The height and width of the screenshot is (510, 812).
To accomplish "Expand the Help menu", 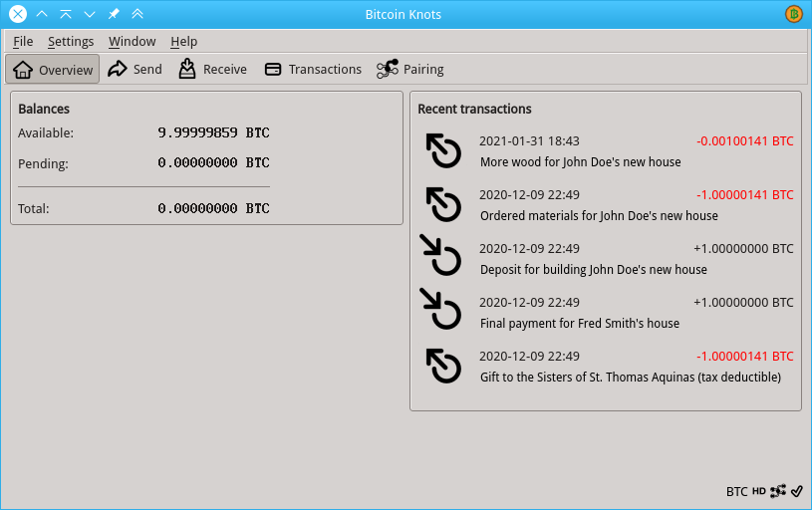I will pos(183,41).
